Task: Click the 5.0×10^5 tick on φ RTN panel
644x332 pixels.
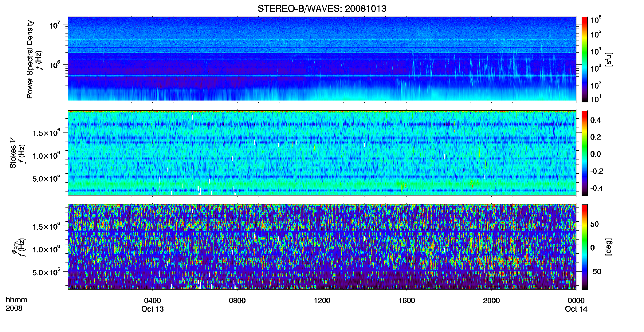Action: [x=46, y=272]
